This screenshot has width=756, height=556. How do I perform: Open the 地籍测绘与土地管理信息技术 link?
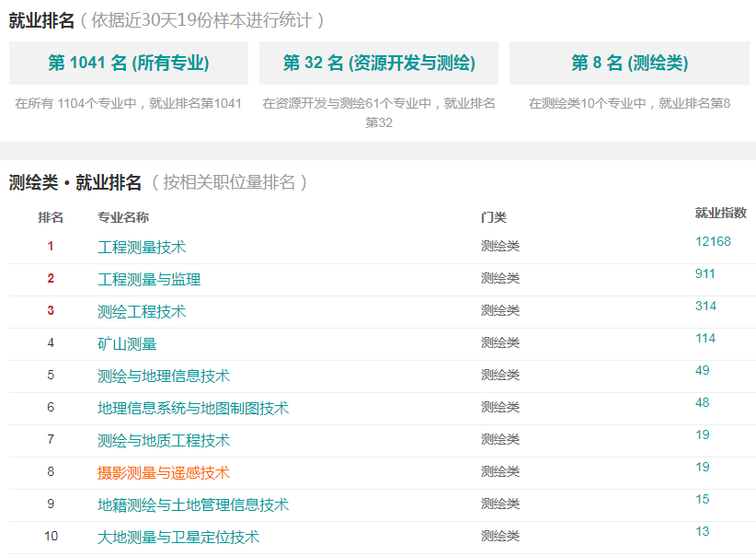[193, 504]
